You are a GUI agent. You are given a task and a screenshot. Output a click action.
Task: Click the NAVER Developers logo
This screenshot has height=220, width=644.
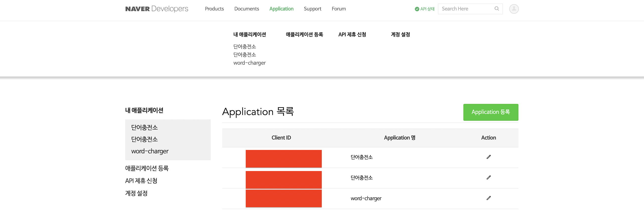[x=157, y=9]
